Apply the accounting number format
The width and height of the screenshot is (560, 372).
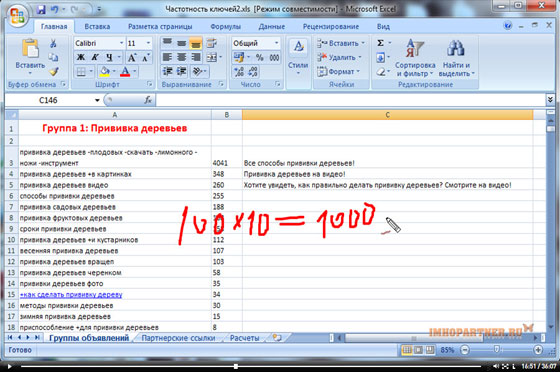[239, 57]
